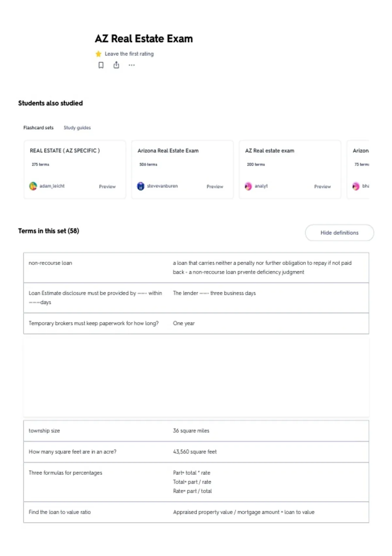Open the REAL ESTATE (AZ SPECIFIC) card title
The image size is (392, 556).
(x=65, y=150)
